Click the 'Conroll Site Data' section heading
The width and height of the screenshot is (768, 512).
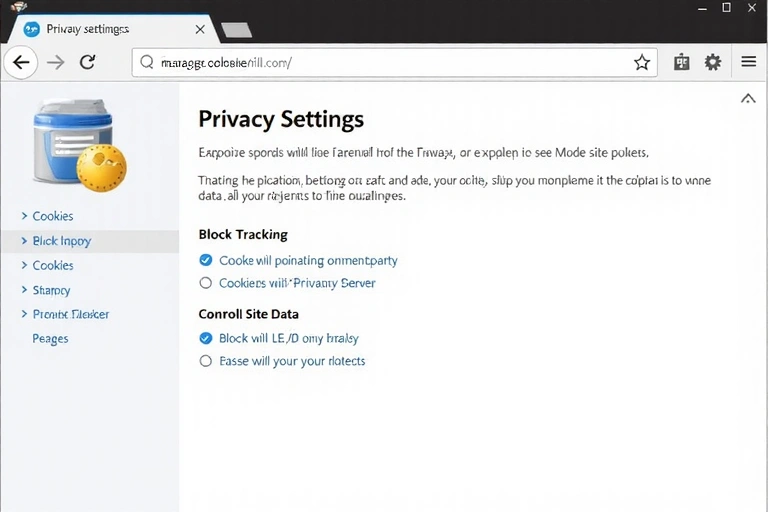pyautogui.click(x=249, y=314)
